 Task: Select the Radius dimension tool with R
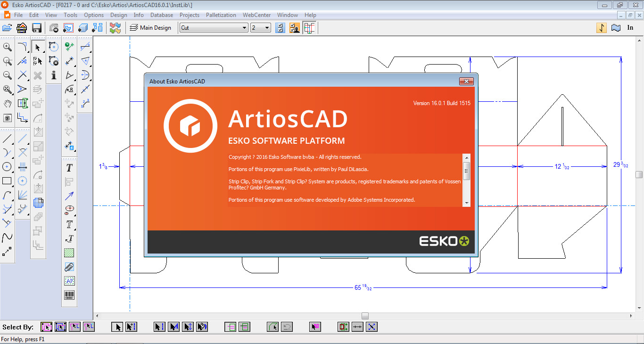(x=70, y=90)
